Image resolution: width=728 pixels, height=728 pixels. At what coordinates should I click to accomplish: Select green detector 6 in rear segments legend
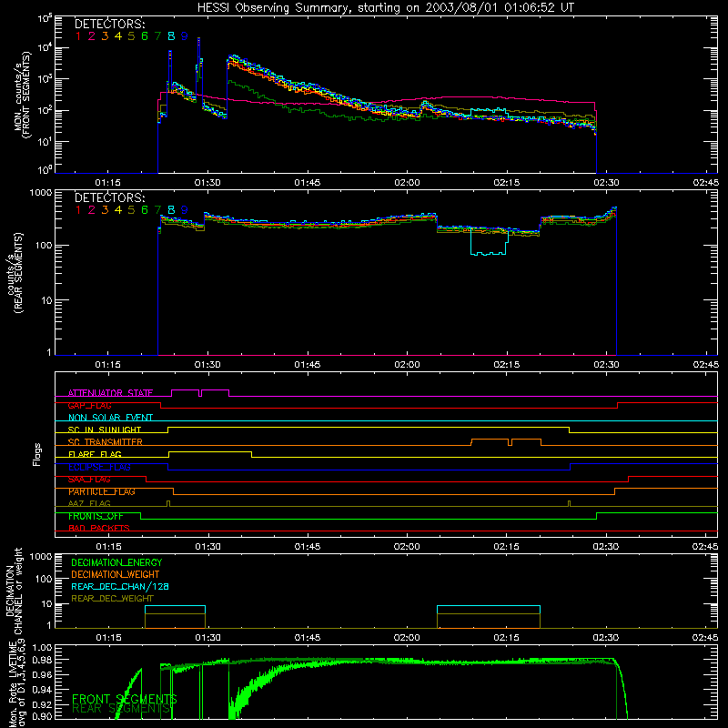145,210
